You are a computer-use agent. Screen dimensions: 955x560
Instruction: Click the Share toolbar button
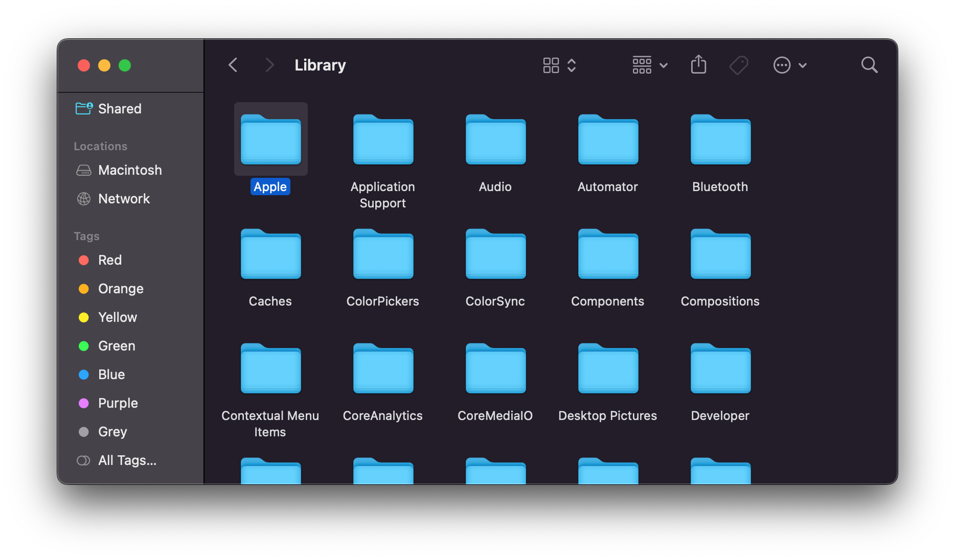[698, 65]
